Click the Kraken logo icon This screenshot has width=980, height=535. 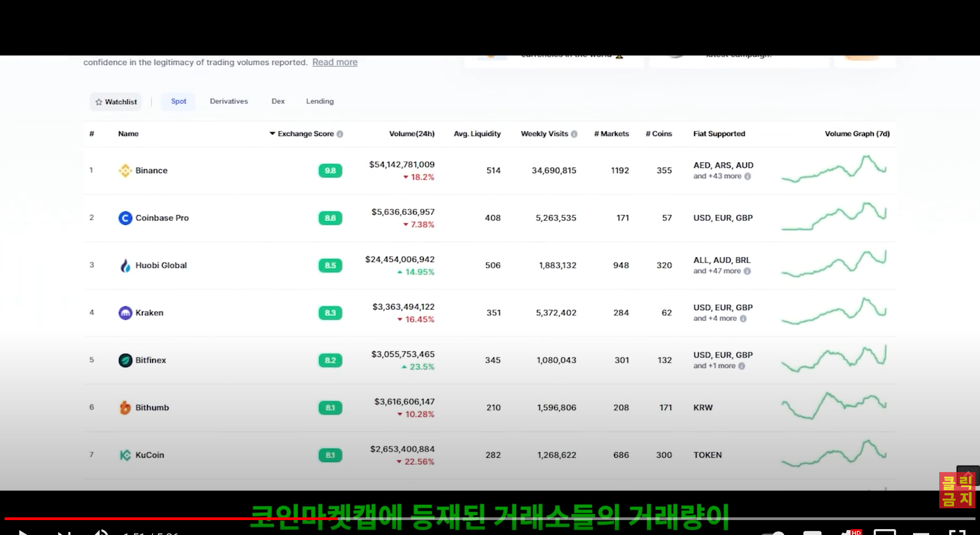click(125, 313)
